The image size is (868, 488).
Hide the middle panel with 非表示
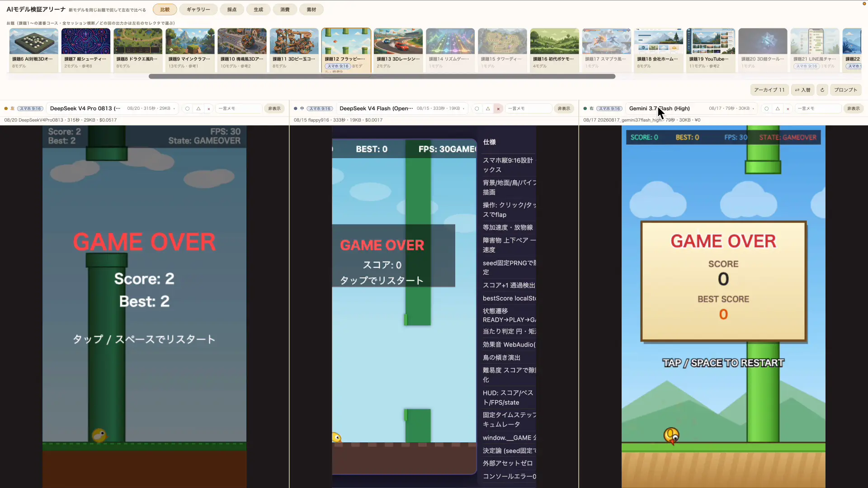(x=564, y=108)
